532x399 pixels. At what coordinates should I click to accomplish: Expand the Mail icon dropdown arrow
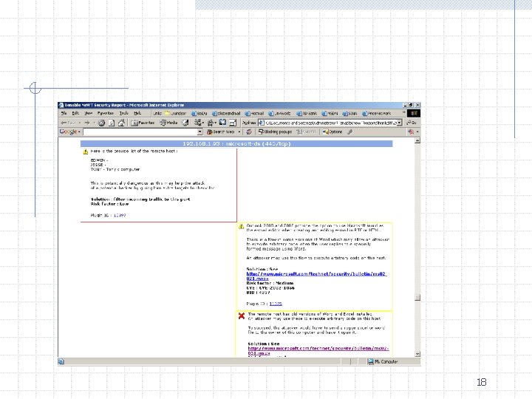click(203, 123)
